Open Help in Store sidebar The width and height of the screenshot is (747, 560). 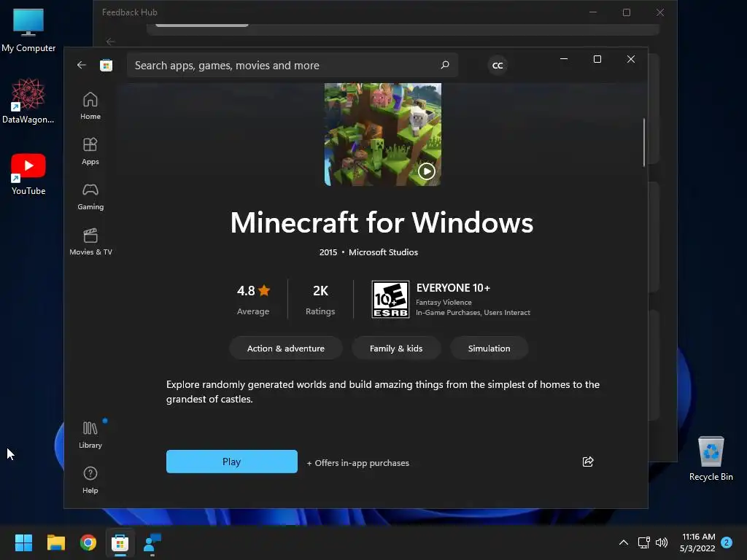coord(90,480)
